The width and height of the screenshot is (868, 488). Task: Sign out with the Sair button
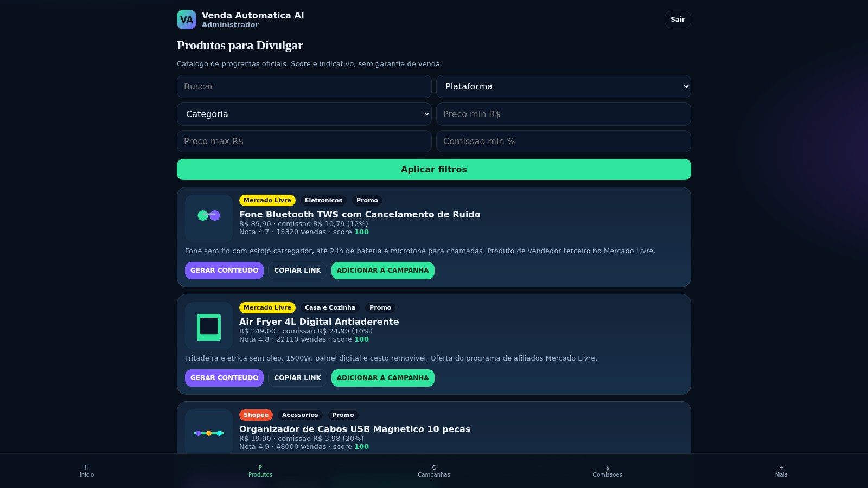678,20
